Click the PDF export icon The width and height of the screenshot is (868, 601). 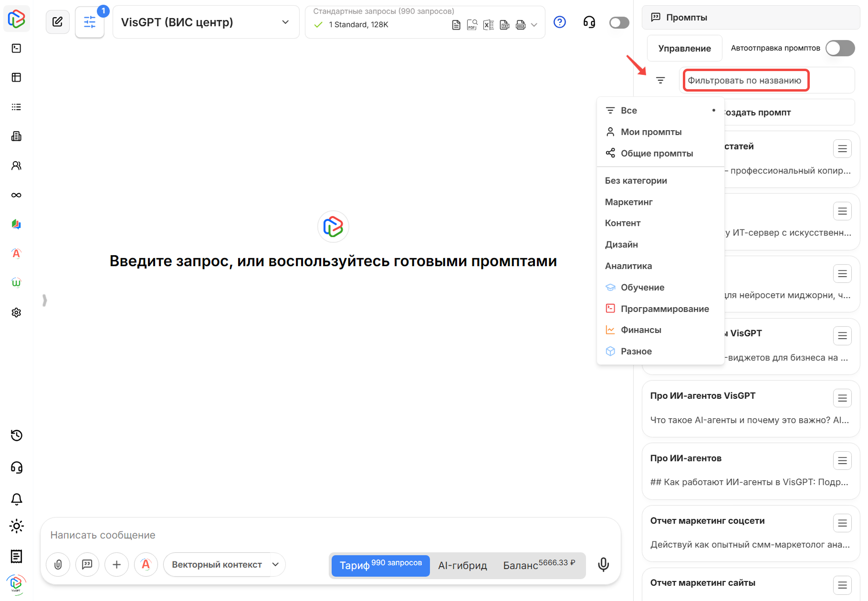(x=472, y=24)
